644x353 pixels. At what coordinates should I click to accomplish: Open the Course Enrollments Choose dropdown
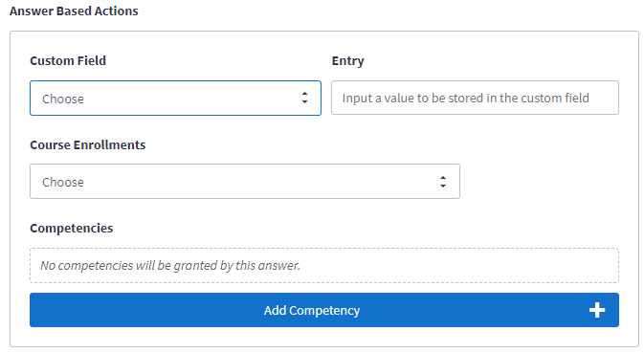245,182
